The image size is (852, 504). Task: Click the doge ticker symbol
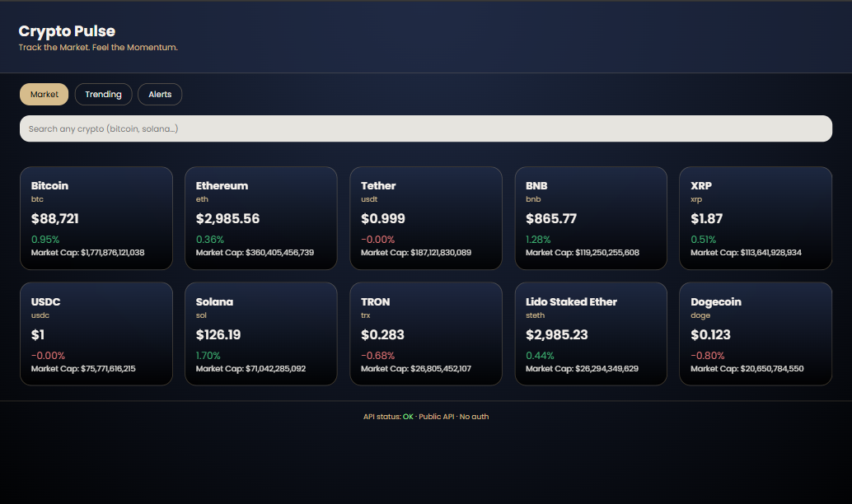pyautogui.click(x=700, y=315)
